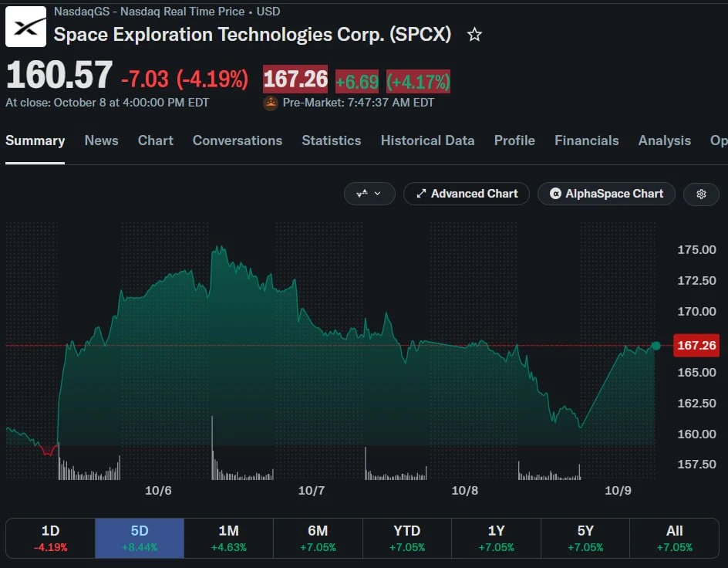Click the 165.00 axis value
728x568 pixels.
click(696, 373)
